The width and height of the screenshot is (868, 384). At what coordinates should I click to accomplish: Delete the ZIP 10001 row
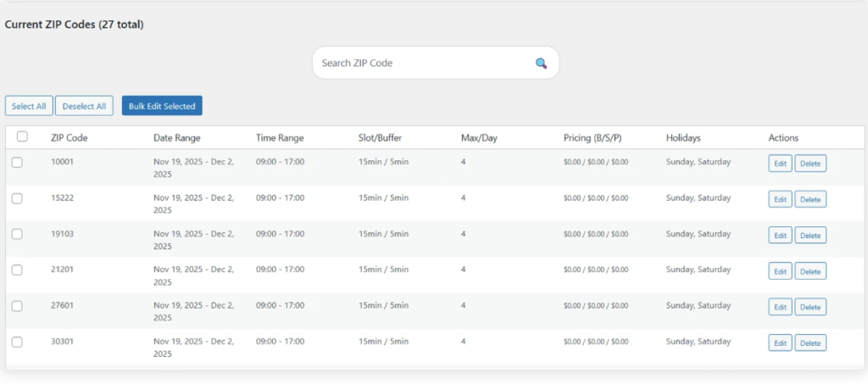tap(810, 164)
